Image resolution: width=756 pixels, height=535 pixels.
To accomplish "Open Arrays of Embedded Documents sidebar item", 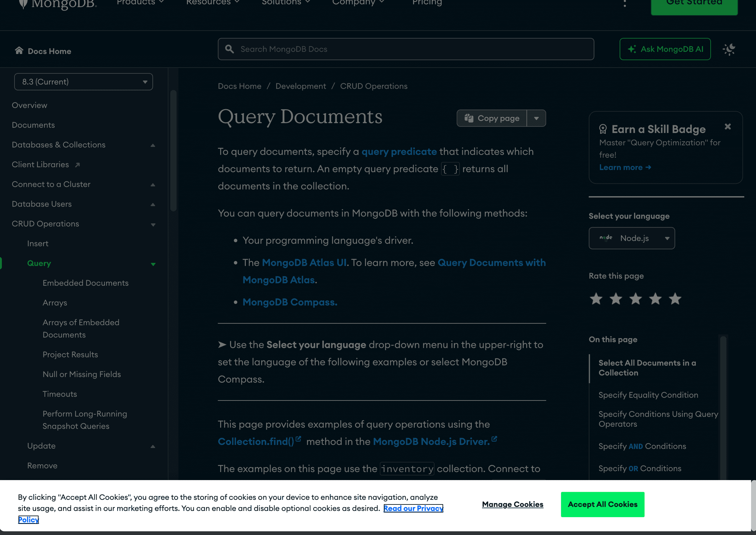I will pos(81,329).
